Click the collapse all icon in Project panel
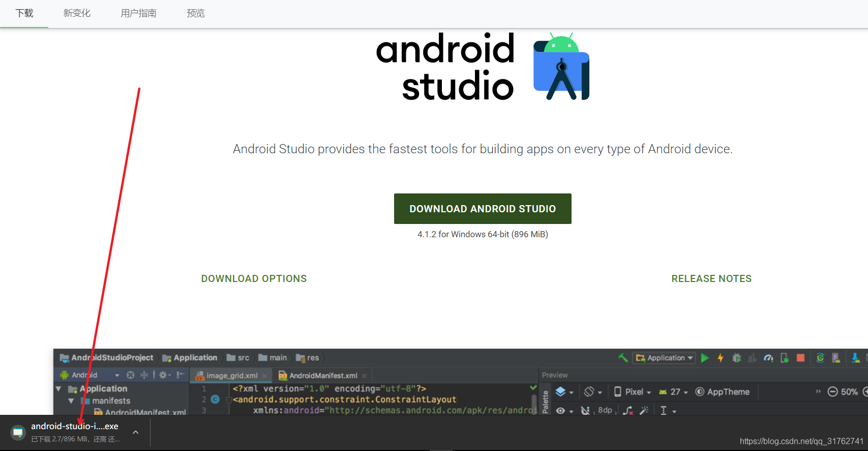The height and width of the screenshot is (451, 868). point(144,375)
